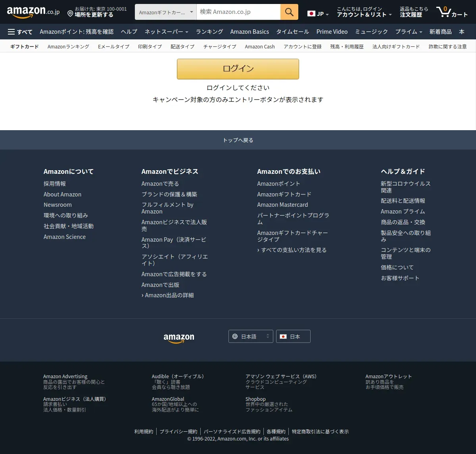Open the 日本語 language selector in footer

pos(251,337)
